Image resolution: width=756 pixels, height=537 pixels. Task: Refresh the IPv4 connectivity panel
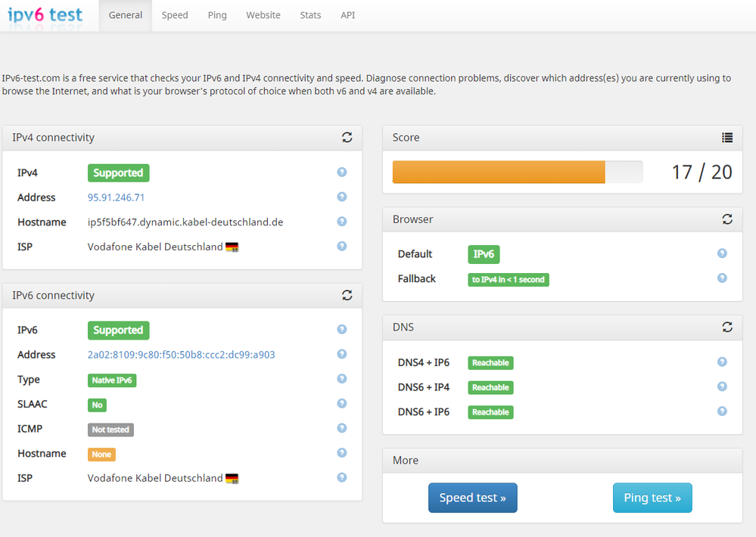pyautogui.click(x=347, y=138)
